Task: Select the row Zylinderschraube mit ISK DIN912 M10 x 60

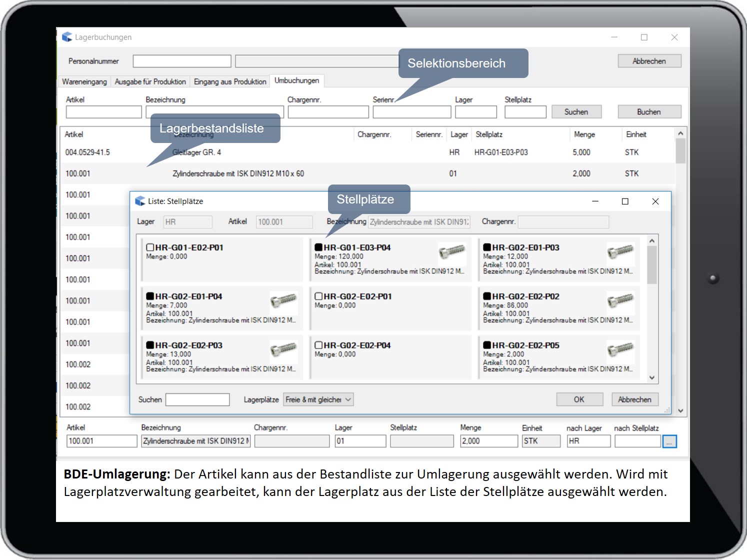Action: click(x=367, y=173)
